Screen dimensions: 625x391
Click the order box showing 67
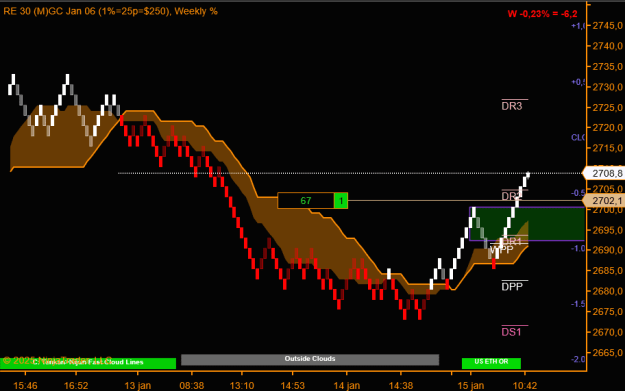[x=306, y=200]
